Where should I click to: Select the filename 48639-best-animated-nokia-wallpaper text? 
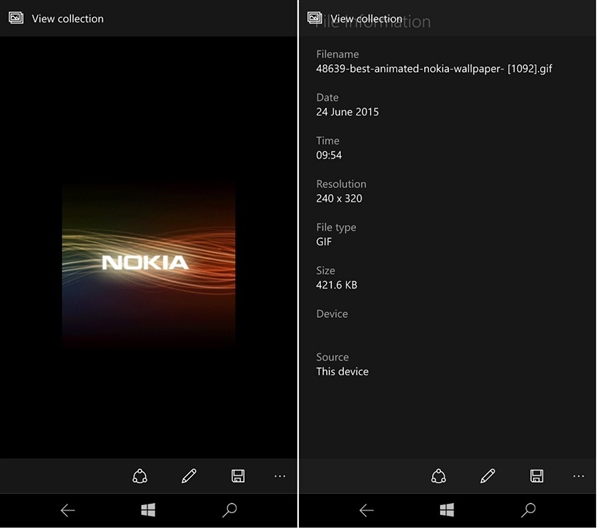pos(434,69)
